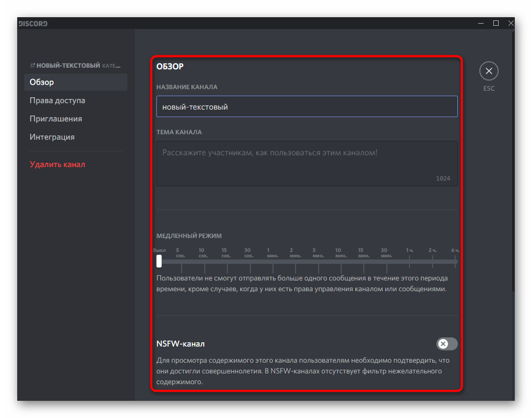This screenshot has height=418, width=532.
Task: Click the ОБЗОР section heading
Action: (x=170, y=67)
